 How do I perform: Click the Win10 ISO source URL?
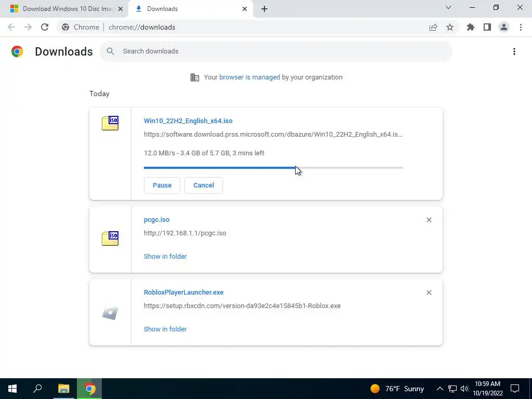273,135
